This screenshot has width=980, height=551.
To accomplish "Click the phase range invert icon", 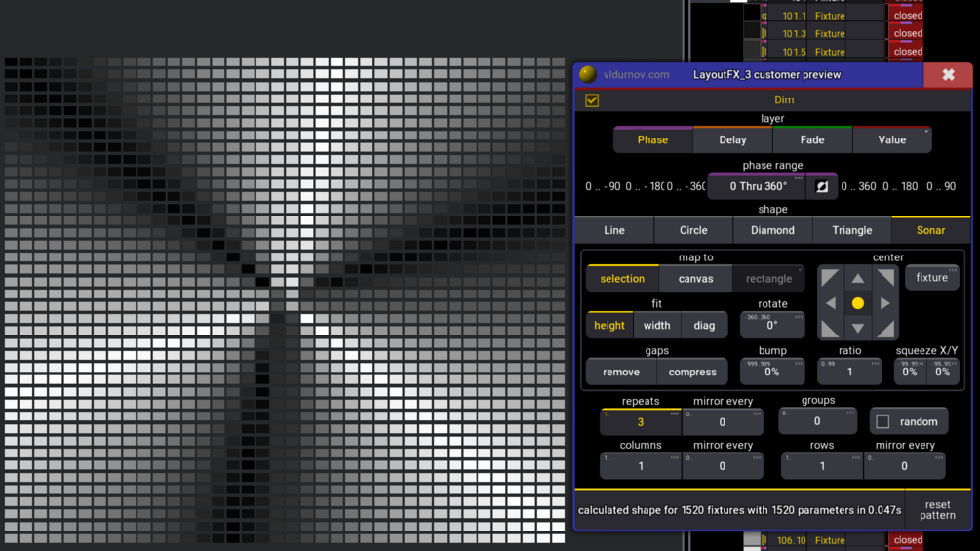I will (822, 187).
